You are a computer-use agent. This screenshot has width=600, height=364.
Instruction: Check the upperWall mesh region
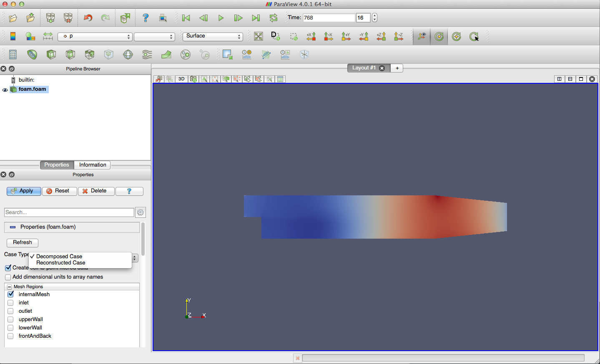coord(11,319)
